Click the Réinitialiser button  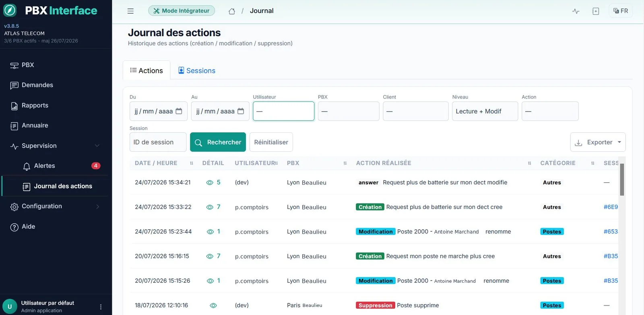(x=271, y=142)
